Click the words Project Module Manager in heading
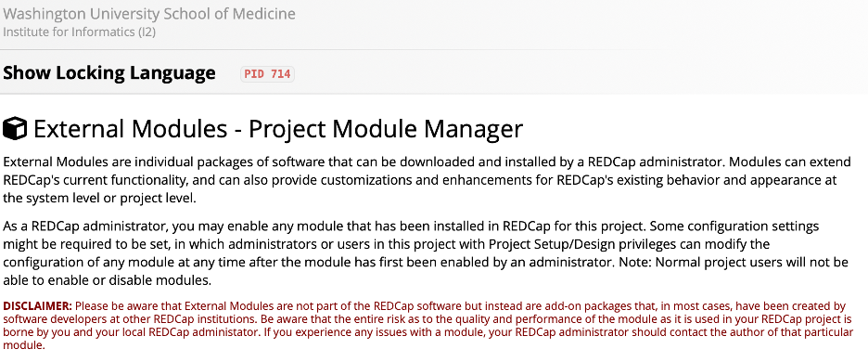The height and width of the screenshot is (362, 868). [x=385, y=129]
